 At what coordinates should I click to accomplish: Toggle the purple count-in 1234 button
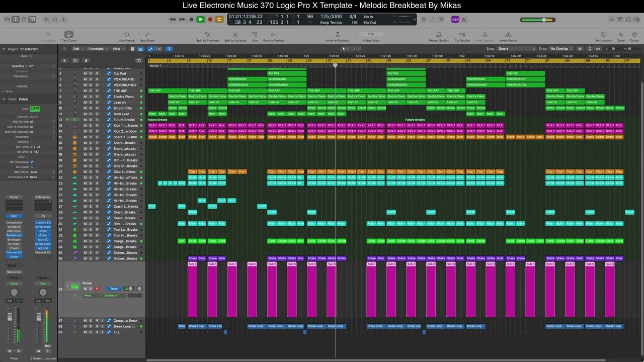point(455,19)
